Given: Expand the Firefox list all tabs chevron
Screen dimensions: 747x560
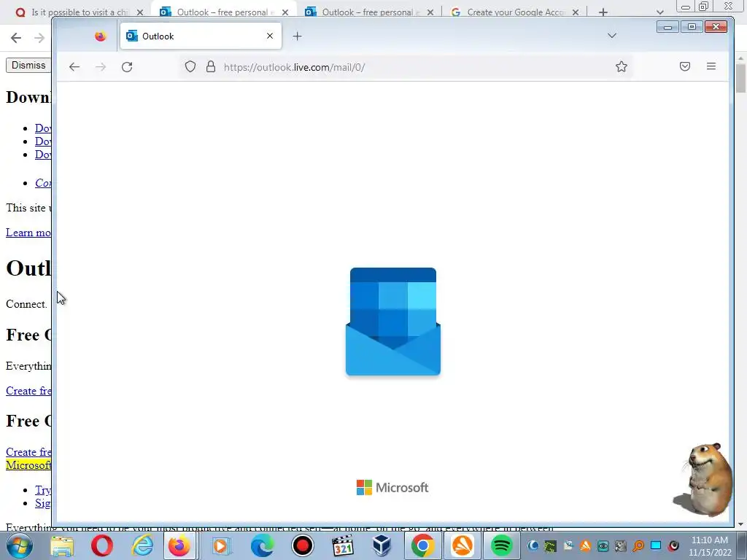Looking at the screenshot, I should (612, 36).
